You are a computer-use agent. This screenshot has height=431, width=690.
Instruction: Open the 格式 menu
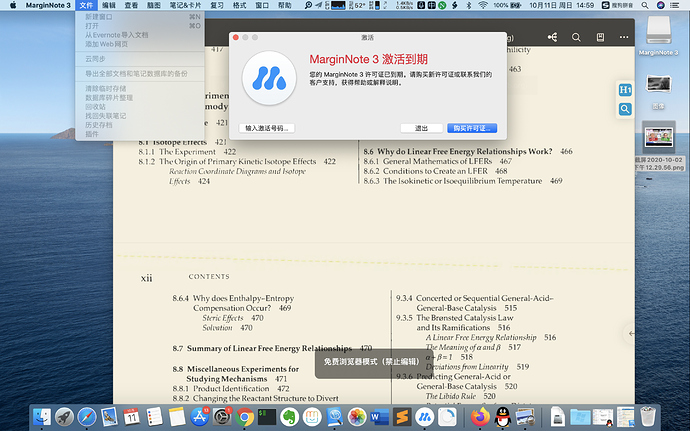(x=239, y=5)
